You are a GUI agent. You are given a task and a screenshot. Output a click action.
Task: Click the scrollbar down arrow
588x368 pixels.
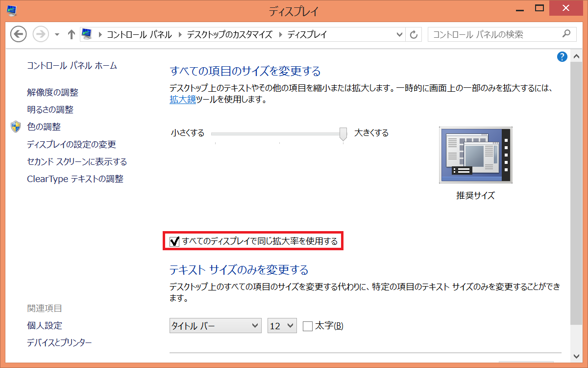576,356
